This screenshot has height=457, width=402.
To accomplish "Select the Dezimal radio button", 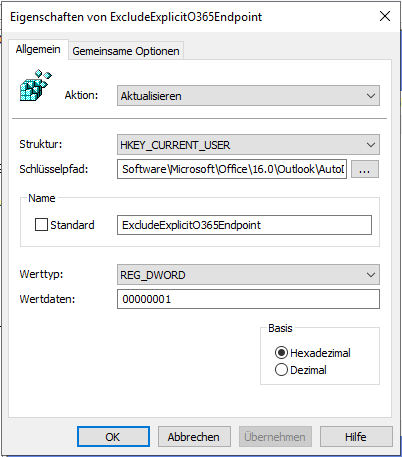I will (x=281, y=370).
